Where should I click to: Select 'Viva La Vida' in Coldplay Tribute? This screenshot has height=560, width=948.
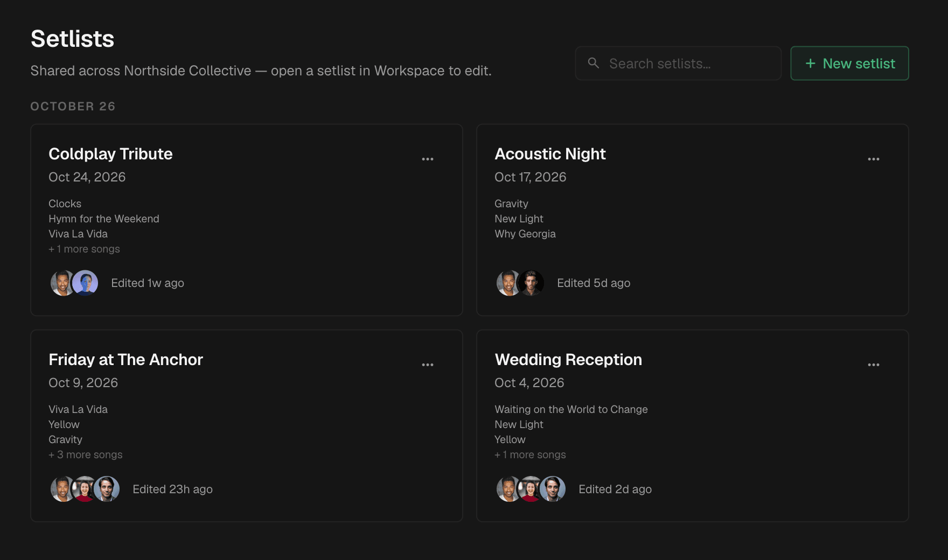point(78,234)
